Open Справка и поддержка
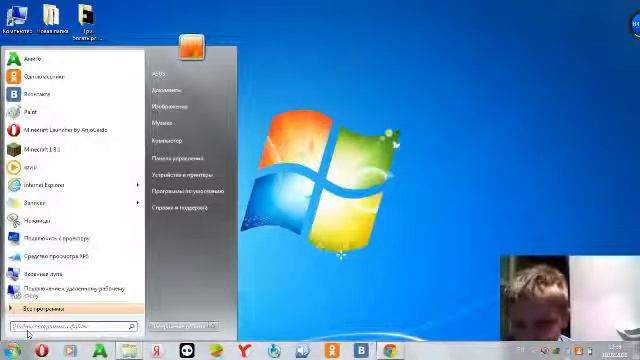The height and width of the screenshot is (360, 640). click(180, 208)
